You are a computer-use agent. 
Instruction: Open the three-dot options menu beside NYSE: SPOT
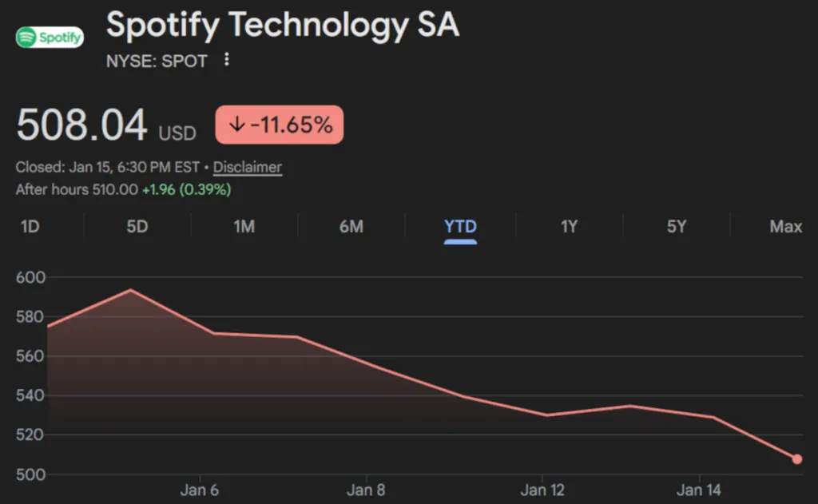(x=226, y=60)
